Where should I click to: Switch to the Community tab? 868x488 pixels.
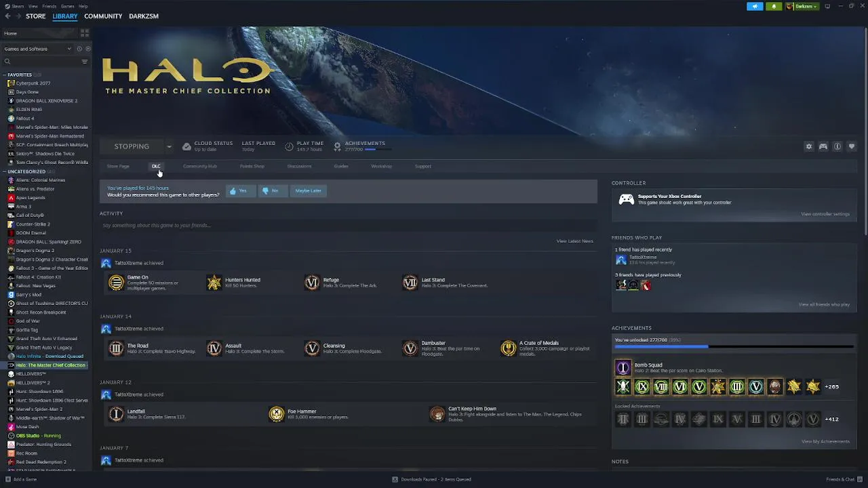pos(103,16)
